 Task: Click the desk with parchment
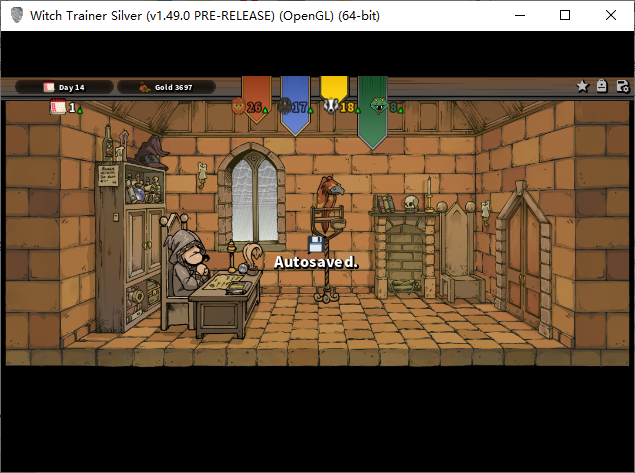[226, 304]
